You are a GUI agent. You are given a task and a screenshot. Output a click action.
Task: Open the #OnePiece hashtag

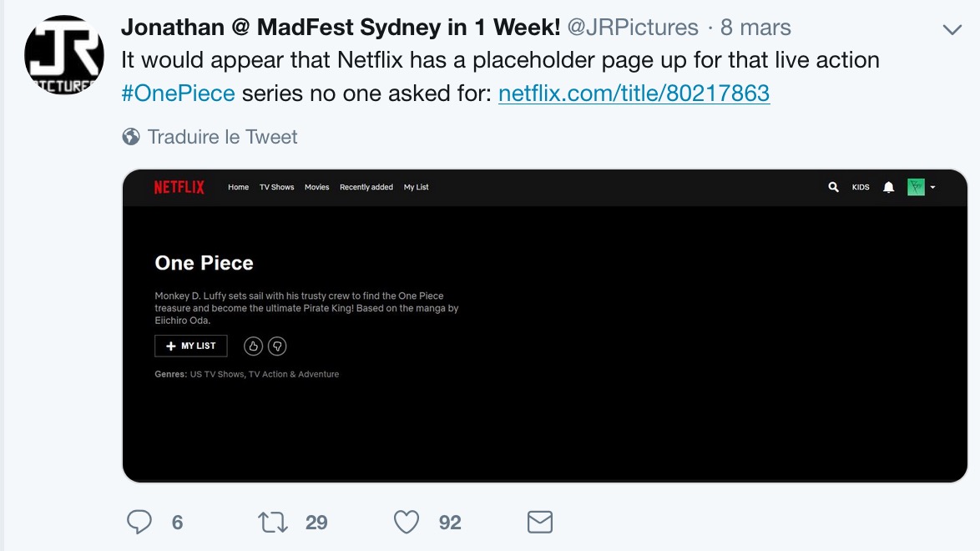(x=178, y=93)
